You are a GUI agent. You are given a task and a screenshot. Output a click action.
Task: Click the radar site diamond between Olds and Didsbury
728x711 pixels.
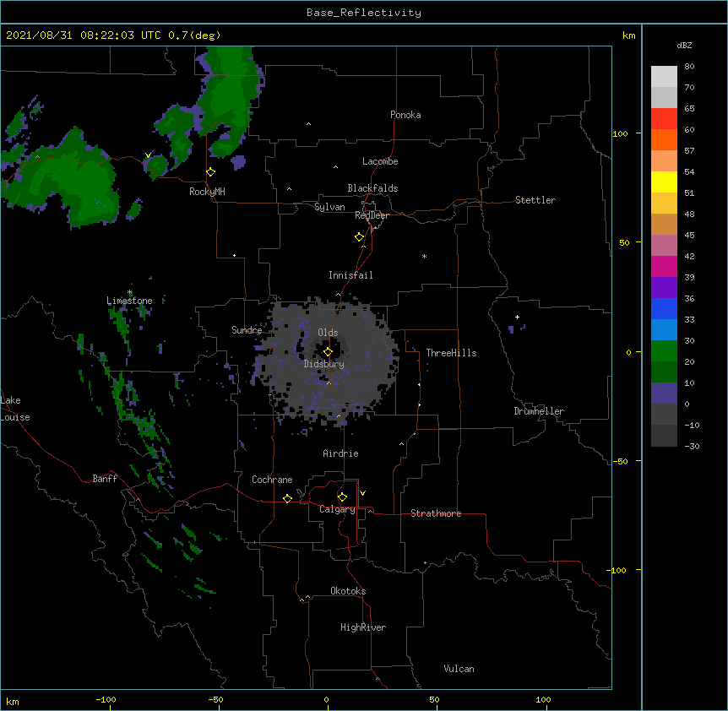(328, 352)
